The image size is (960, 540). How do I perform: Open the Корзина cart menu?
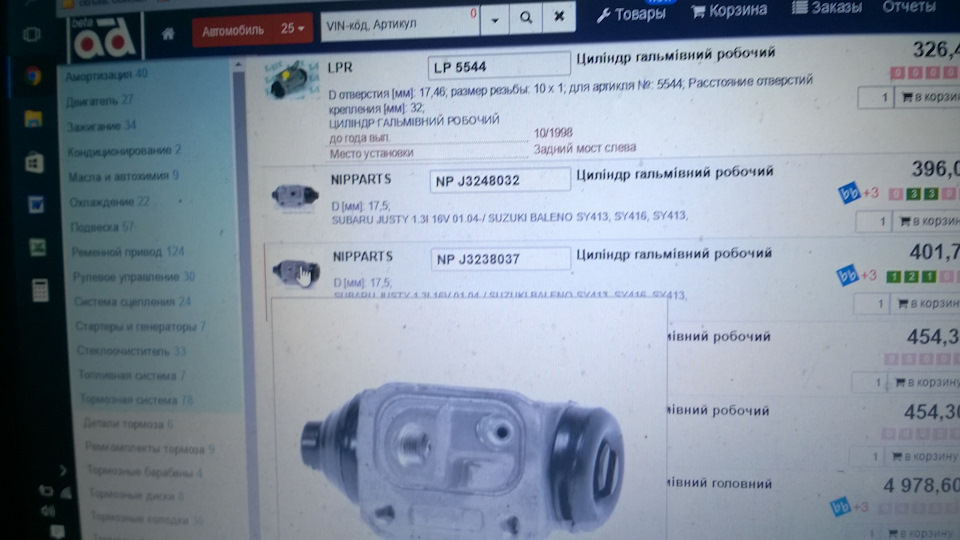(x=729, y=10)
